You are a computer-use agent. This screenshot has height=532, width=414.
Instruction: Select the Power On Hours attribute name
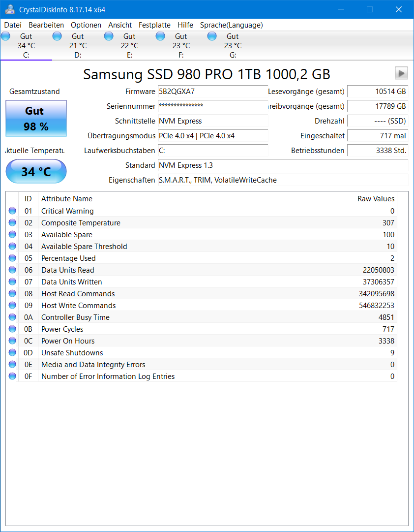click(68, 341)
